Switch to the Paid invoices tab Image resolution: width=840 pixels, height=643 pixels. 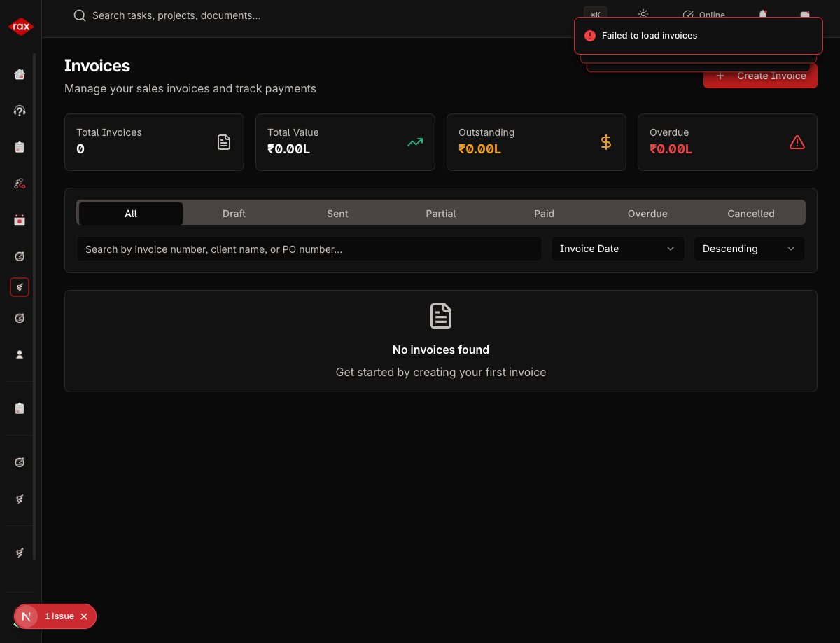click(544, 213)
